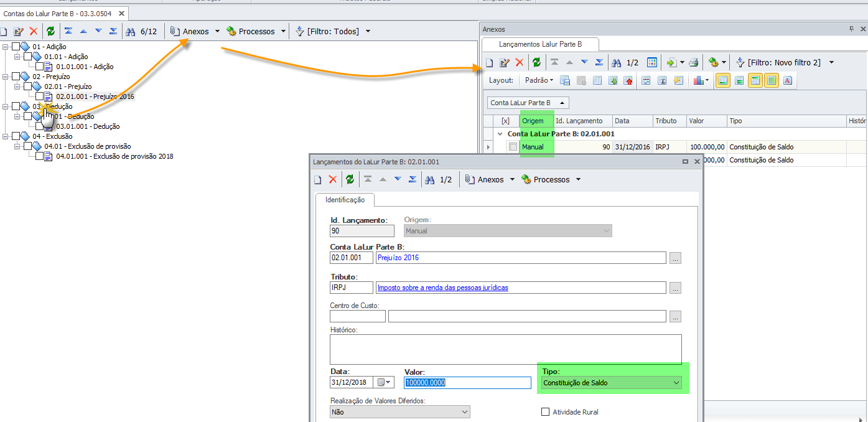Sort by the Id. Lançamento column header
The height and width of the screenshot is (422, 868).
(582, 121)
